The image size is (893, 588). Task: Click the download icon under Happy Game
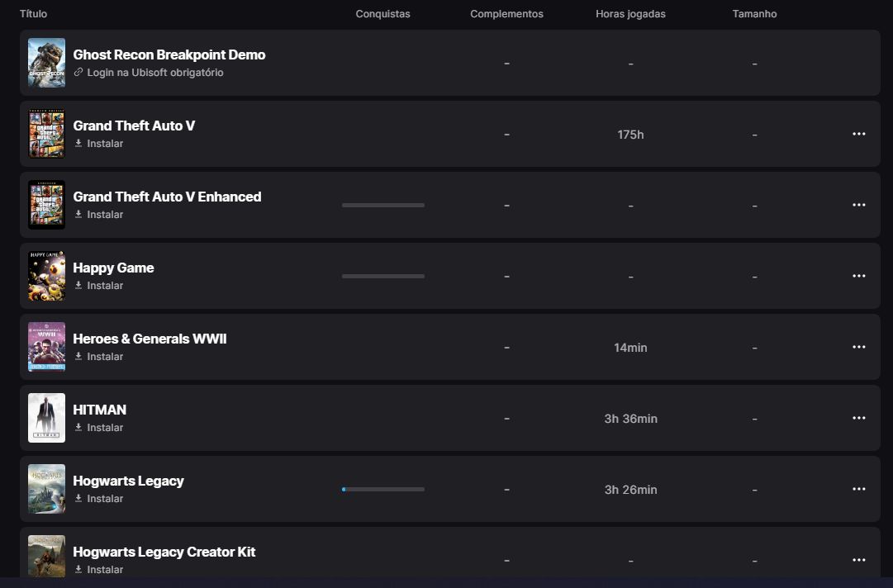click(78, 285)
